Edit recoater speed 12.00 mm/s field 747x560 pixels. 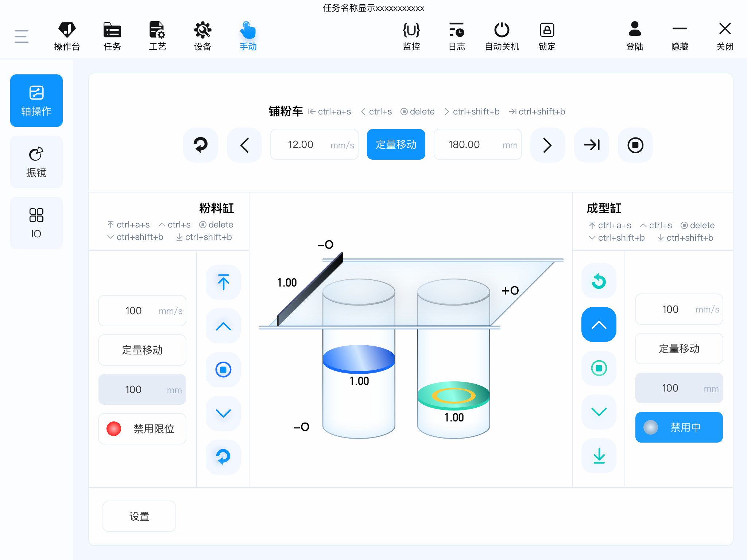(314, 145)
